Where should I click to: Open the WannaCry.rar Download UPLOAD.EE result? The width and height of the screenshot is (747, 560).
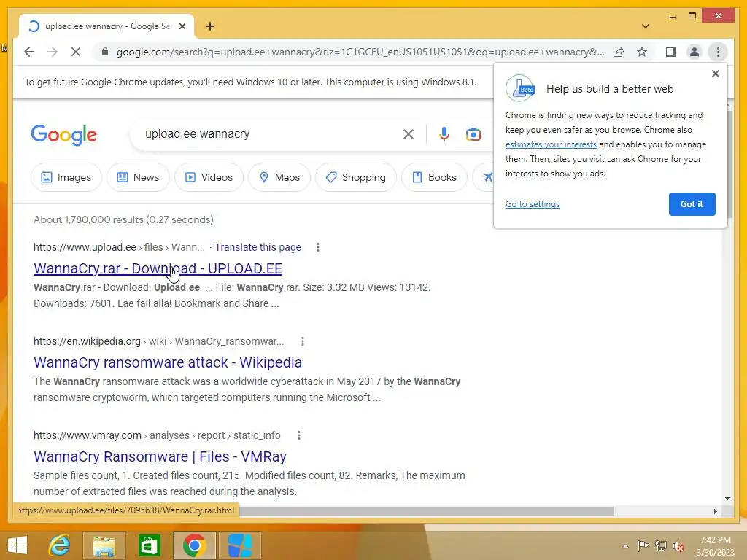click(x=158, y=268)
